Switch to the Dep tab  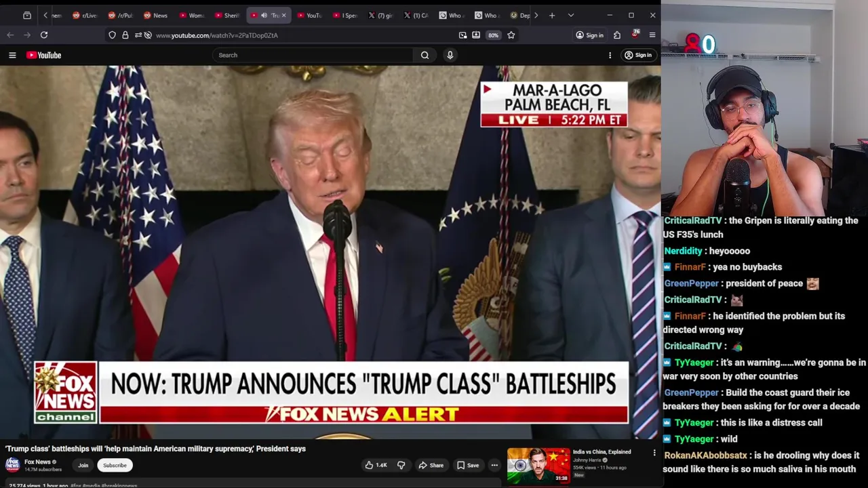pos(520,15)
